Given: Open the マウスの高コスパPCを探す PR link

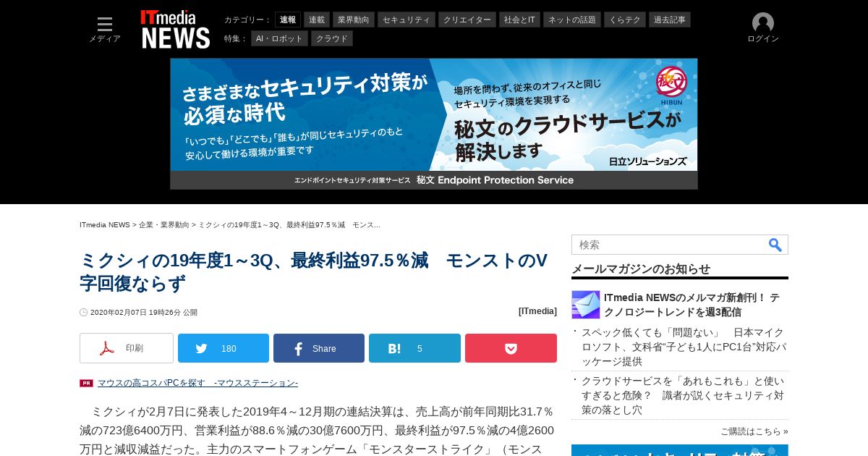Looking at the screenshot, I should click(197, 383).
